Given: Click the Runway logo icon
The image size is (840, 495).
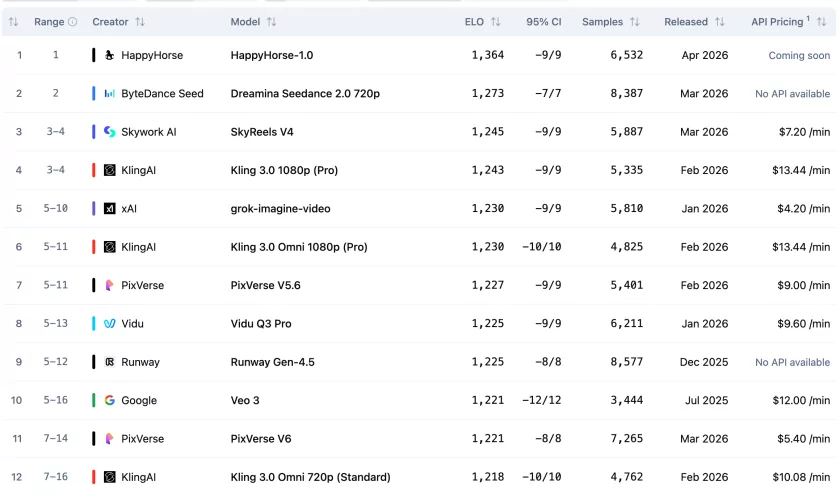Looking at the screenshot, I should pyautogui.click(x=110, y=362).
